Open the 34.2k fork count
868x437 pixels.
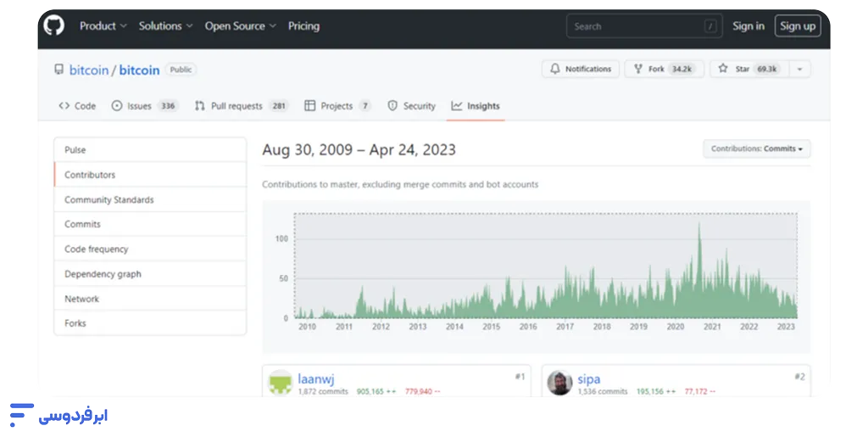682,70
